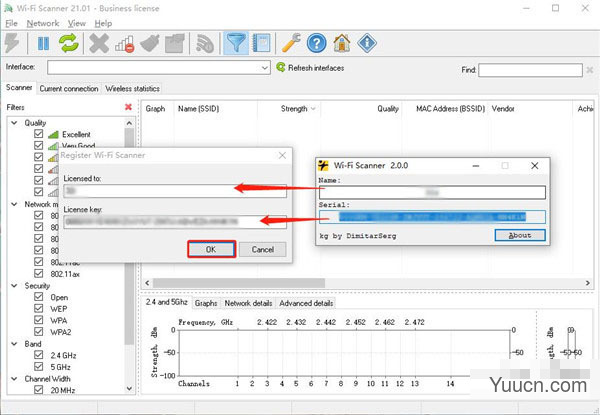The width and height of the screenshot is (600, 415).
Task: Uncheck the Excellent quality filter
Action: pos(38,134)
